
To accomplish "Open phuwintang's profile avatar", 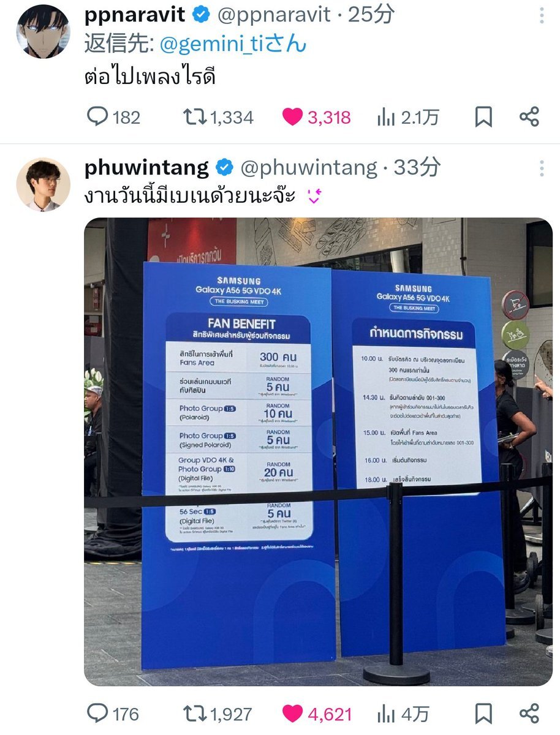I will click(x=43, y=184).
